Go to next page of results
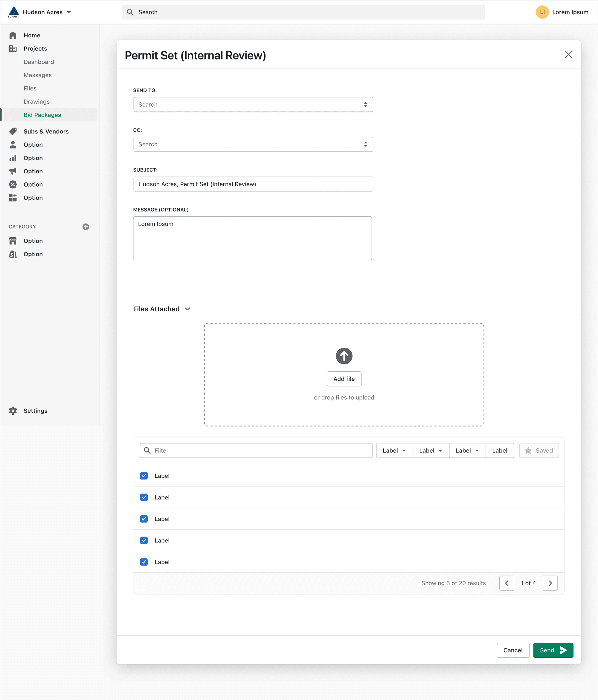Image resolution: width=598 pixels, height=700 pixels. coord(550,583)
